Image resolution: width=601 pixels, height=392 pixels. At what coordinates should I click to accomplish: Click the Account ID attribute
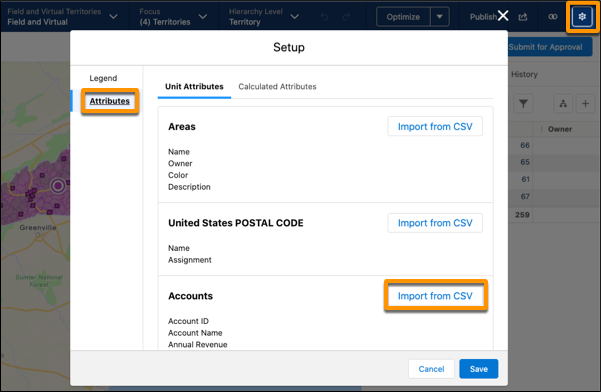point(188,321)
